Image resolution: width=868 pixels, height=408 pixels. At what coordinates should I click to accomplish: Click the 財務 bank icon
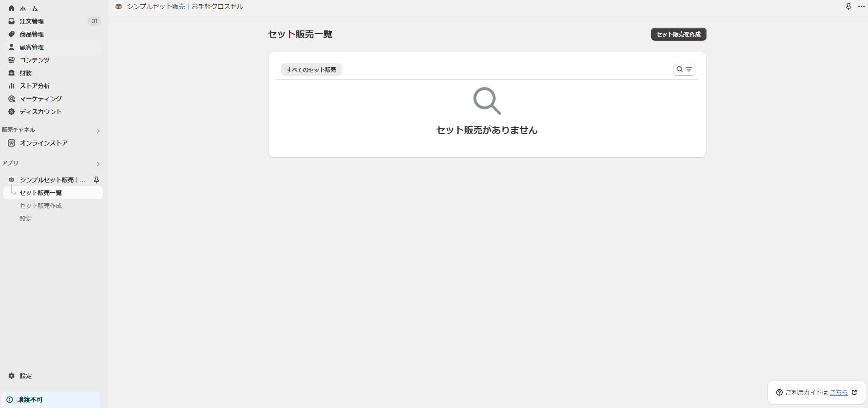pos(12,73)
